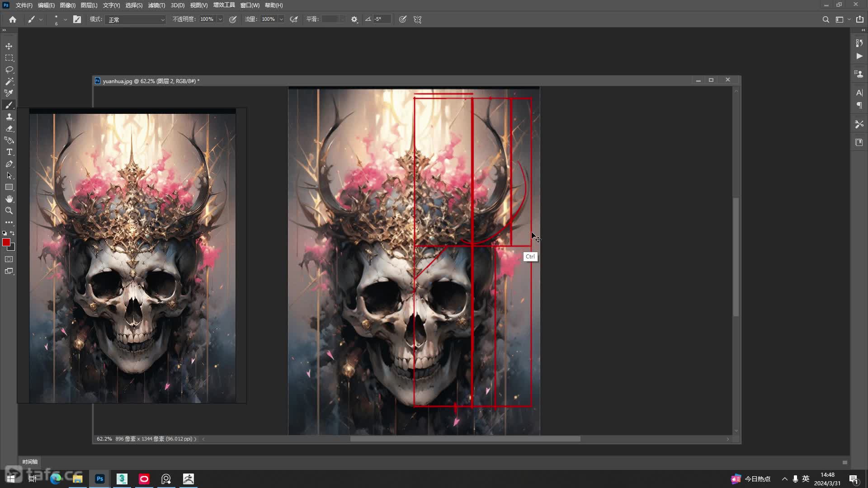
Task: Open the Filter menu
Action: coord(156,5)
